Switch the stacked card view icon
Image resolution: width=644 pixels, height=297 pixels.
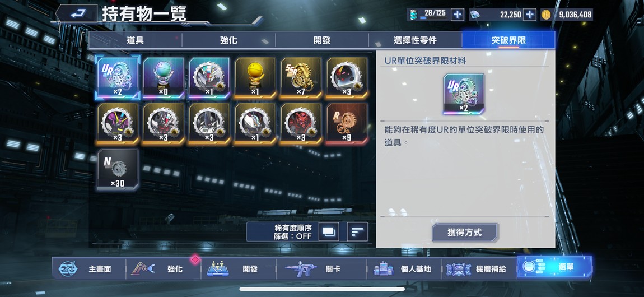[329, 231]
